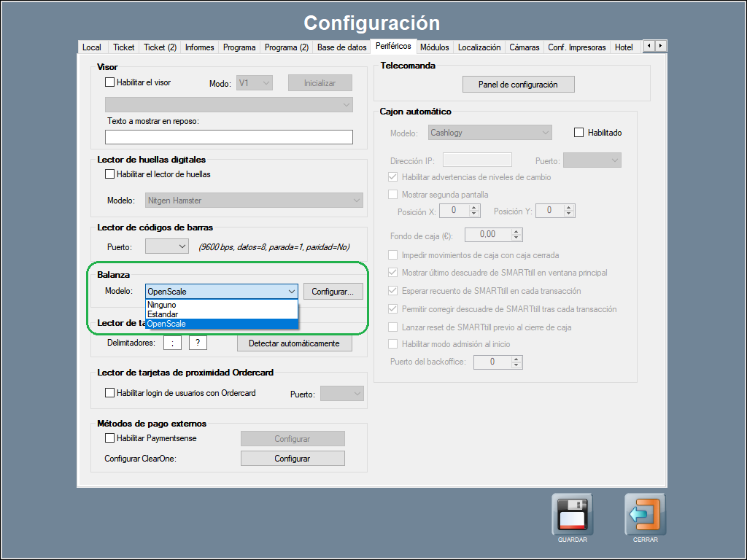747x560 pixels.
Task: Toggle Habilitar el lector de huellas
Action: pos(110,174)
